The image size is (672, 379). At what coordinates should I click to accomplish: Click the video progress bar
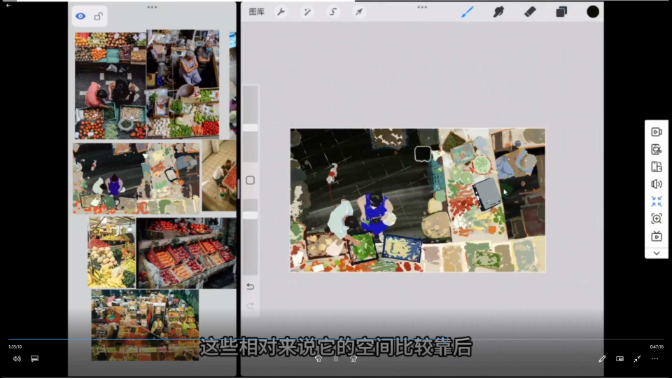tap(336, 340)
